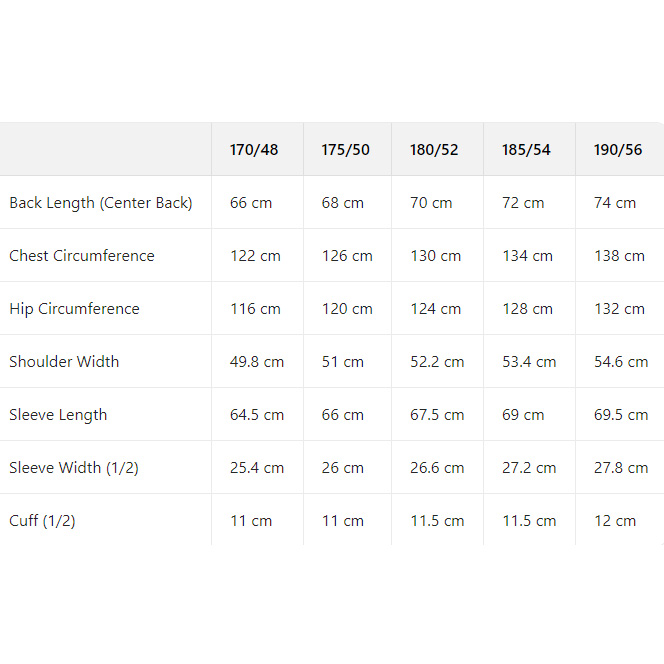
Task: Select the 53.4 cm shoulder width cell
Action: tap(529, 362)
